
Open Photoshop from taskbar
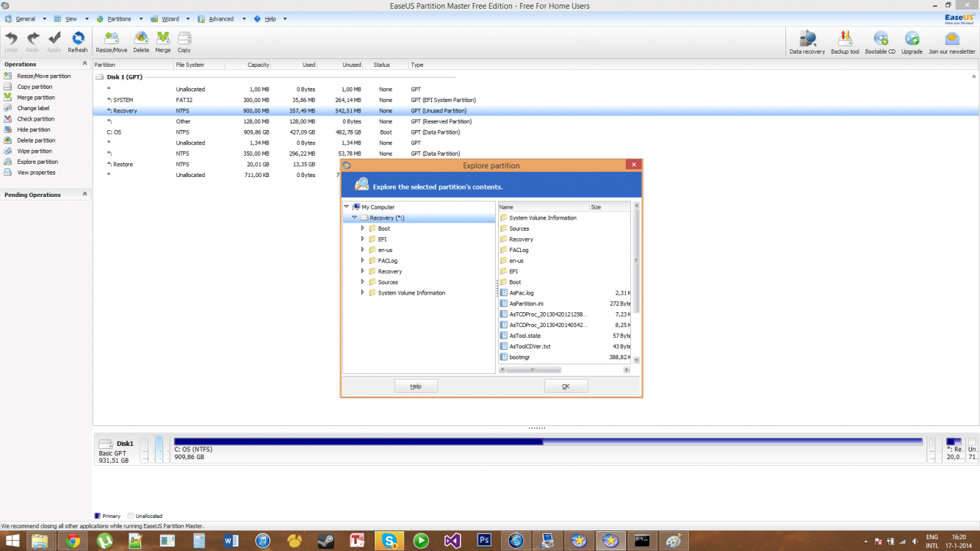483,541
